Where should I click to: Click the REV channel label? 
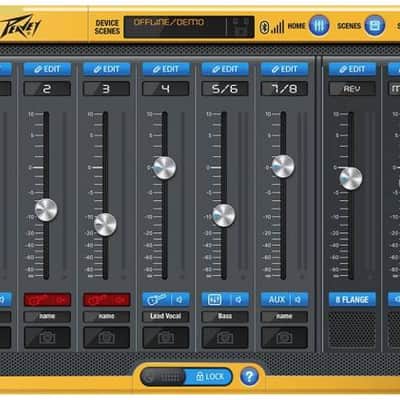(x=352, y=89)
